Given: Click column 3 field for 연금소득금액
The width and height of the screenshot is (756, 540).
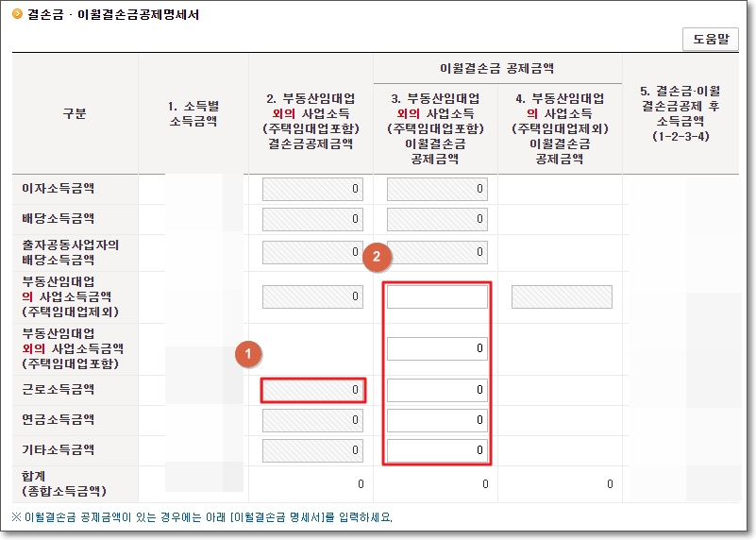Looking at the screenshot, I should [437, 420].
